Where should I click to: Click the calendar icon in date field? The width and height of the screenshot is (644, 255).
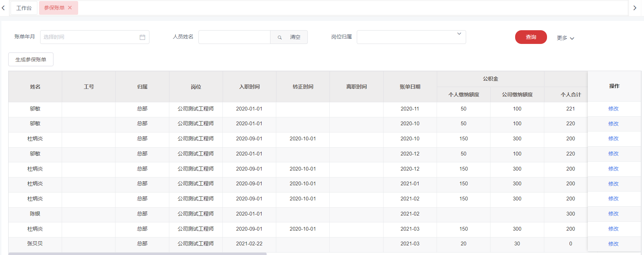(142, 37)
